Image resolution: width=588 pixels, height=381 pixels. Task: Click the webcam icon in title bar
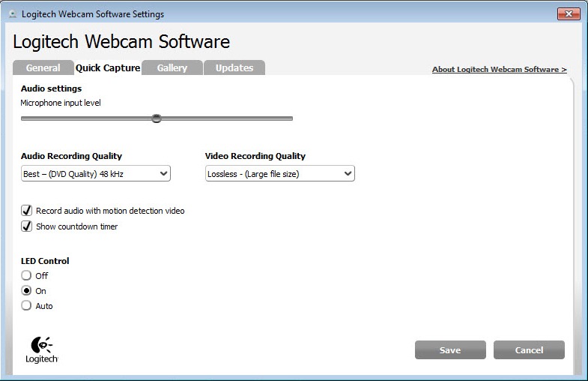[11, 14]
